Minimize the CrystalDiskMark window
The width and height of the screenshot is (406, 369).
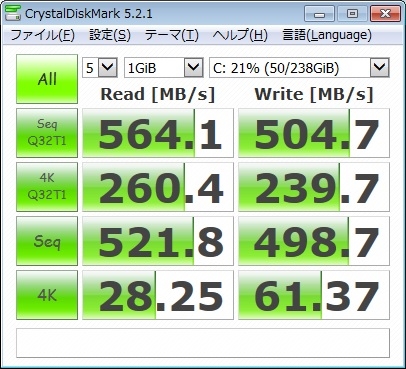319,14
